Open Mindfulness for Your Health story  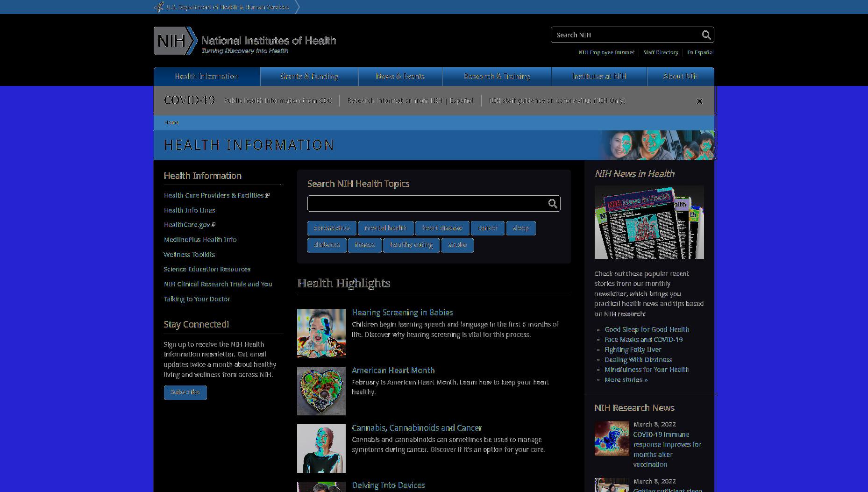647,370
